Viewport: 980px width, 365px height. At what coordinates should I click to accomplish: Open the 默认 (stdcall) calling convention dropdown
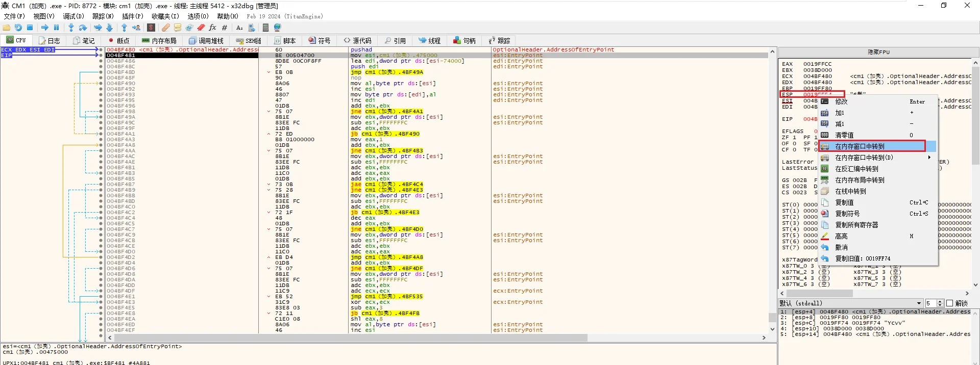pos(851,303)
